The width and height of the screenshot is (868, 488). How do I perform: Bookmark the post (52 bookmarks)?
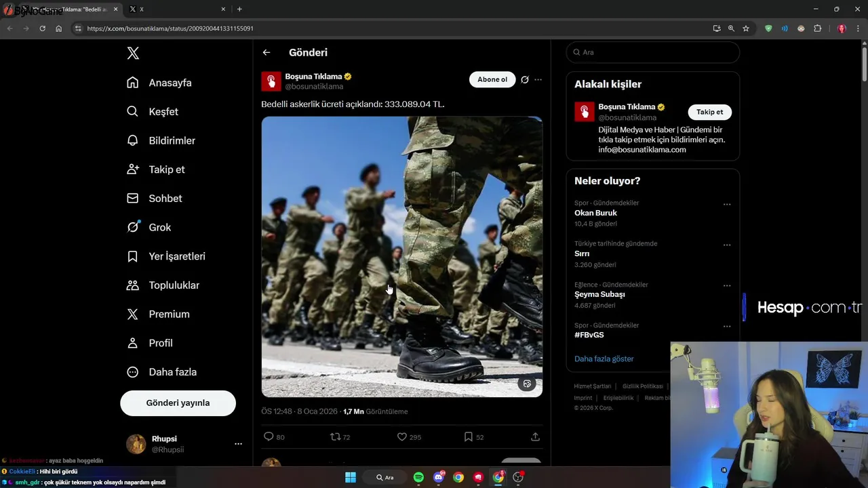tap(474, 437)
